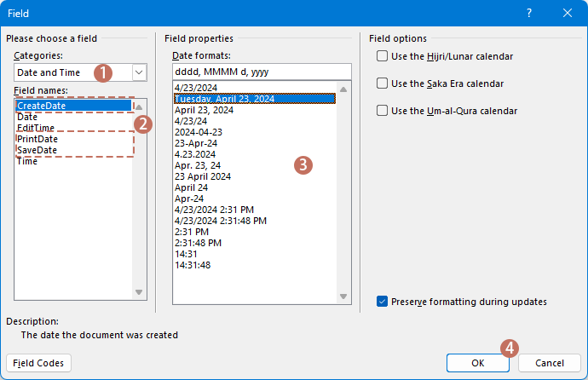Close the Field dialog window
588x380 pixels.
[x=568, y=14]
